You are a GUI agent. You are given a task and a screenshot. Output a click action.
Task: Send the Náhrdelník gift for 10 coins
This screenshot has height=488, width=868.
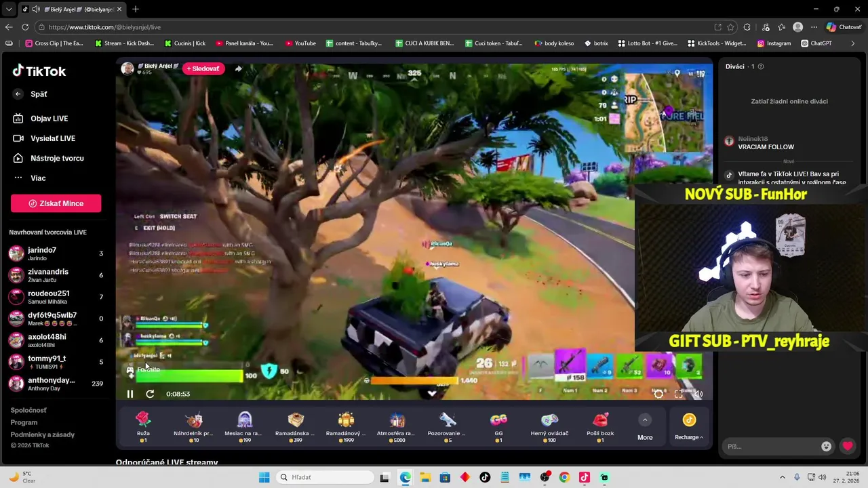point(193,427)
